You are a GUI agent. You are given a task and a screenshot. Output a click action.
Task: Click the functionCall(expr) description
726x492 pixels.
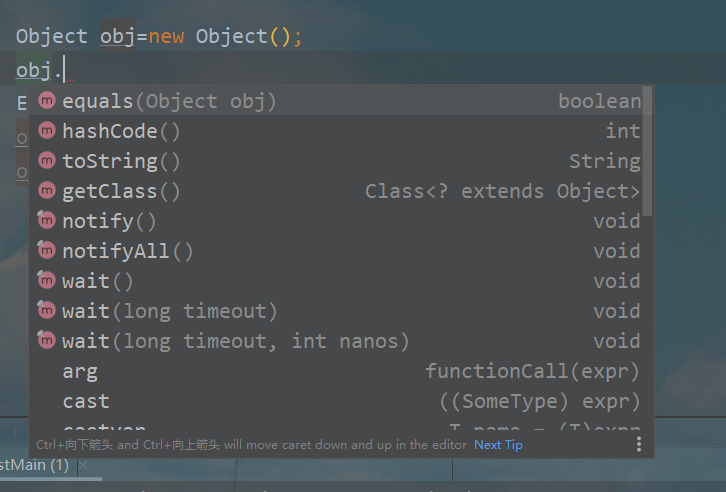coord(533,371)
